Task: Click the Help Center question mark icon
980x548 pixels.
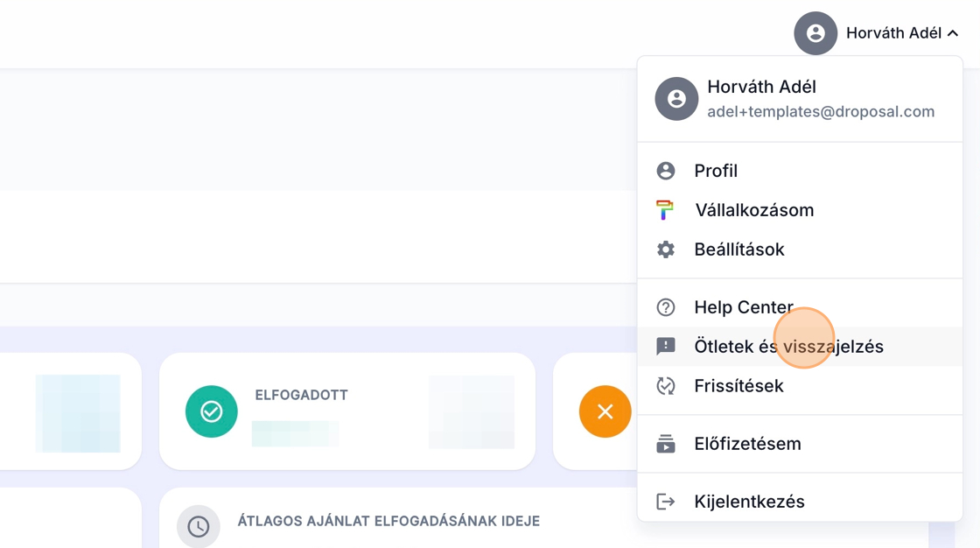Action: (666, 307)
